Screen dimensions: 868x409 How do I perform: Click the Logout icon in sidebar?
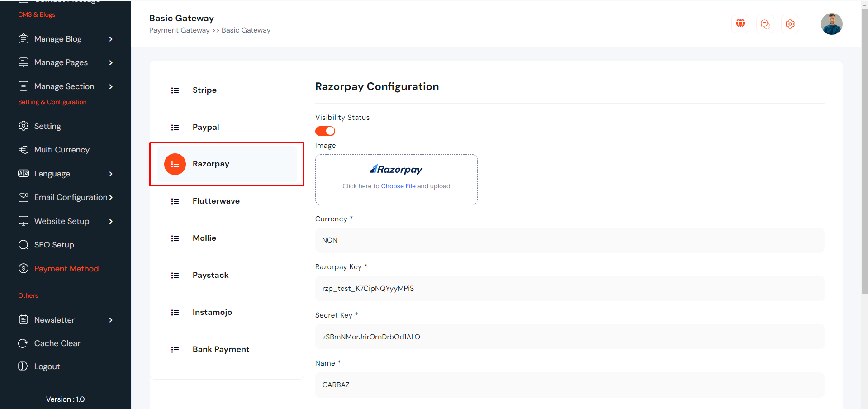[x=23, y=366]
